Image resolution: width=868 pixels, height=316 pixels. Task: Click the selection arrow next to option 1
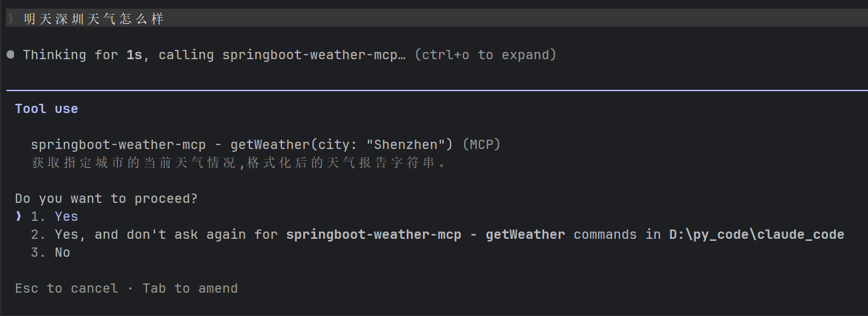[19, 216]
